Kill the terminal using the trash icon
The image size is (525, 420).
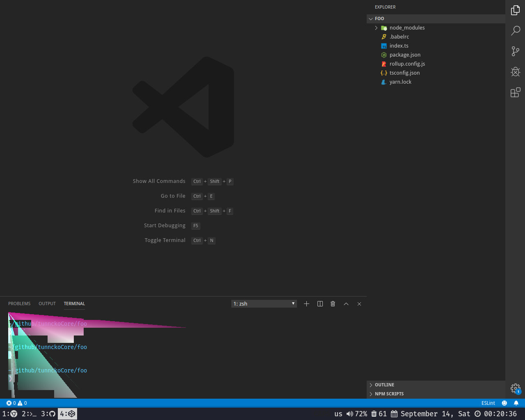(x=333, y=304)
